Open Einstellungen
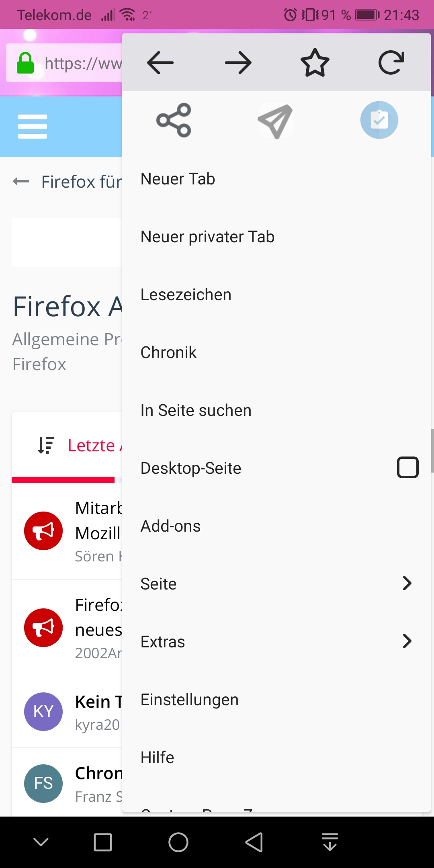 point(189,700)
